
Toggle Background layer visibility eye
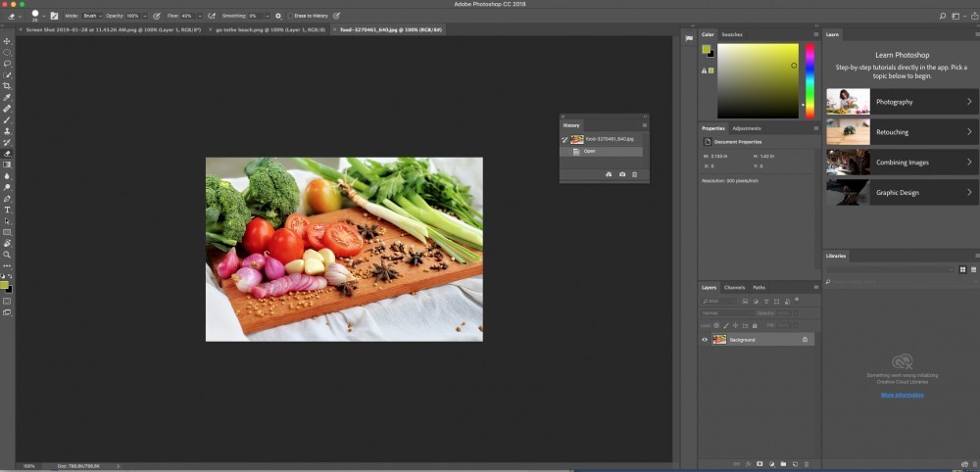pyautogui.click(x=705, y=340)
